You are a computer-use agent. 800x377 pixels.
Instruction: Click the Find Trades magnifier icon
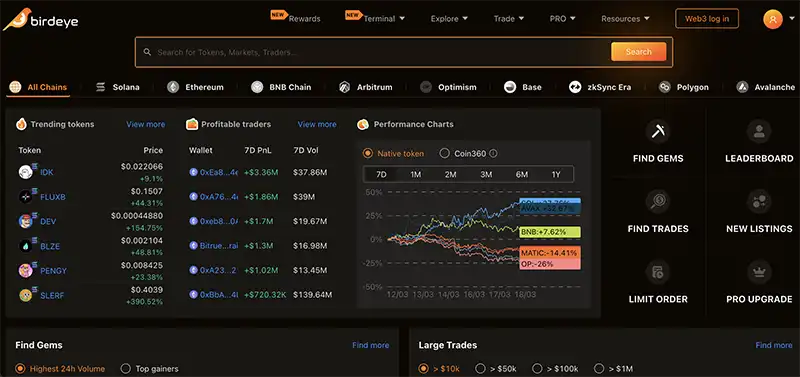click(x=658, y=202)
